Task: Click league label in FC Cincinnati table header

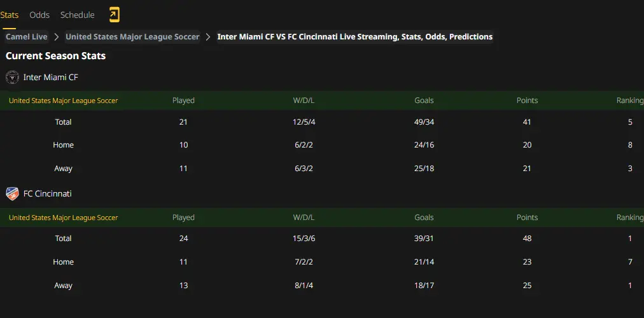Action: click(x=63, y=218)
